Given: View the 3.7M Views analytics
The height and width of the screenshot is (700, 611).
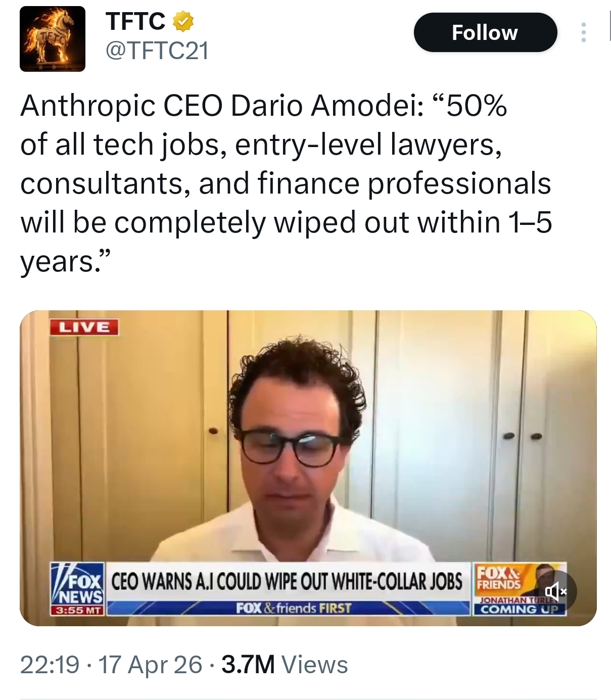Looking at the screenshot, I should tap(285, 664).
